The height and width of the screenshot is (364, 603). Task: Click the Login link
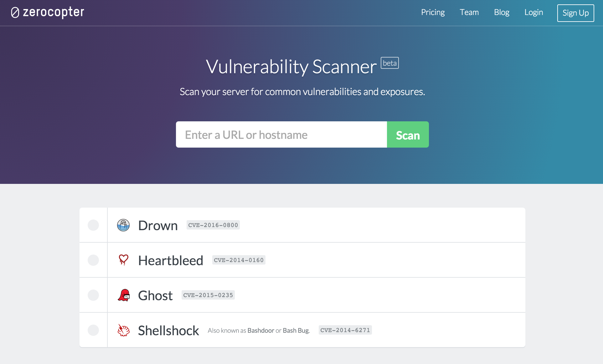tap(533, 13)
